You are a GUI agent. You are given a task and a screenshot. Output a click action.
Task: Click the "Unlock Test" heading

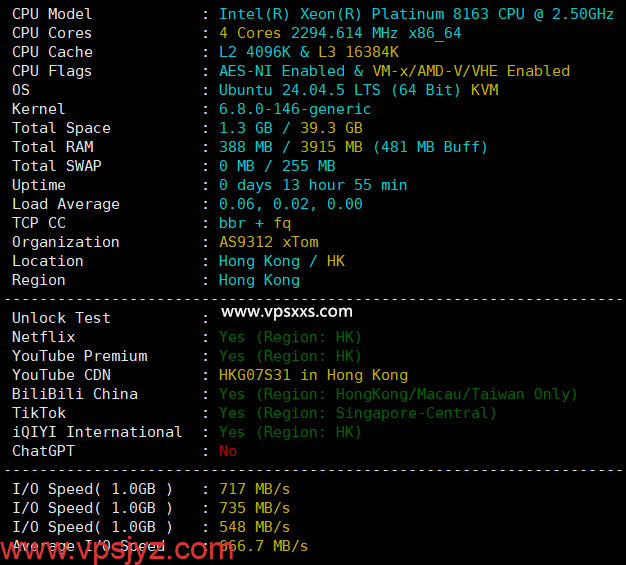[61, 318]
